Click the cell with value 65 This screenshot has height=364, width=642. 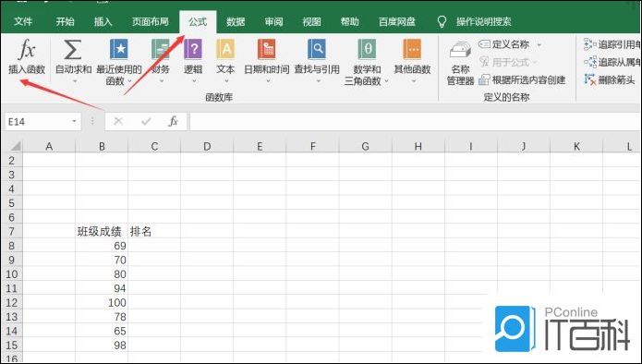(x=102, y=331)
